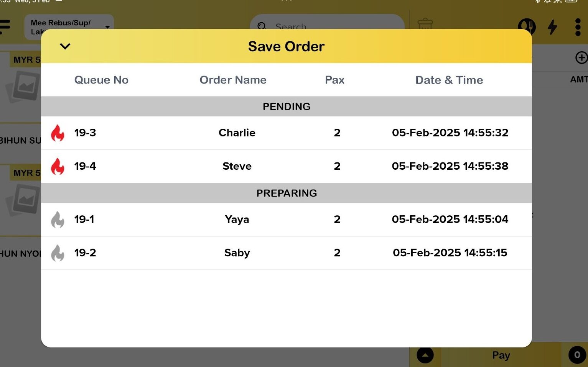Image resolution: width=588 pixels, height=367 pixels.
Task: Collapse the Save Order dialog chevron
Action: click(65, 46)
